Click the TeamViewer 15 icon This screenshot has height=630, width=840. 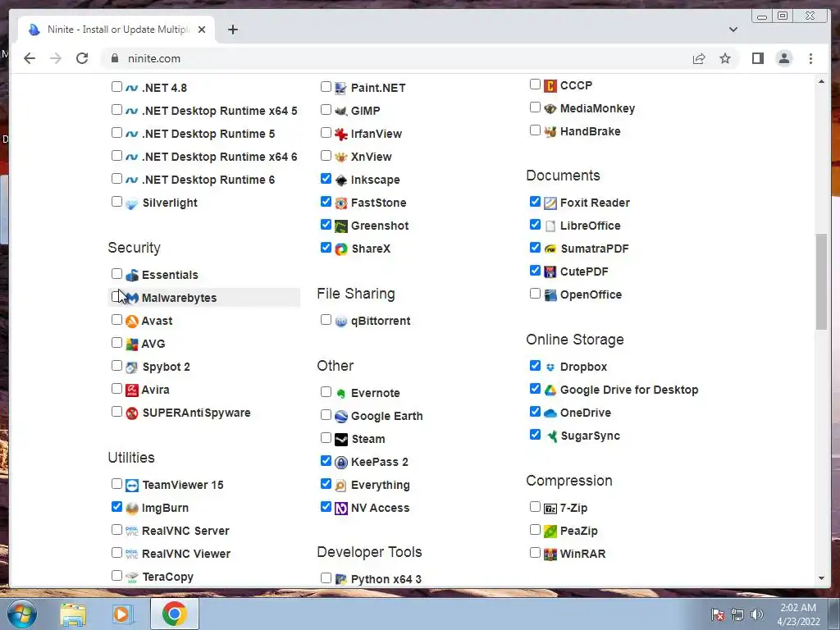pos(132,486)
